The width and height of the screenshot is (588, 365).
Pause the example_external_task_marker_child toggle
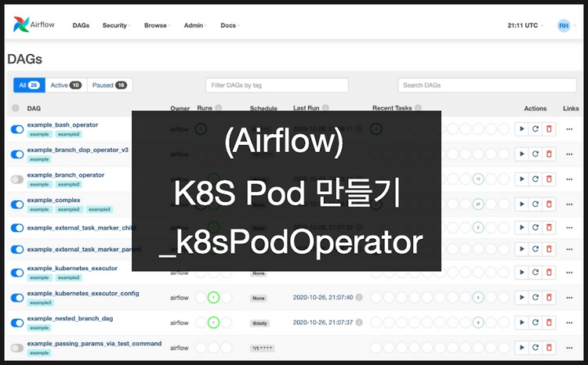pyautogui.click(x=17, y=228)
